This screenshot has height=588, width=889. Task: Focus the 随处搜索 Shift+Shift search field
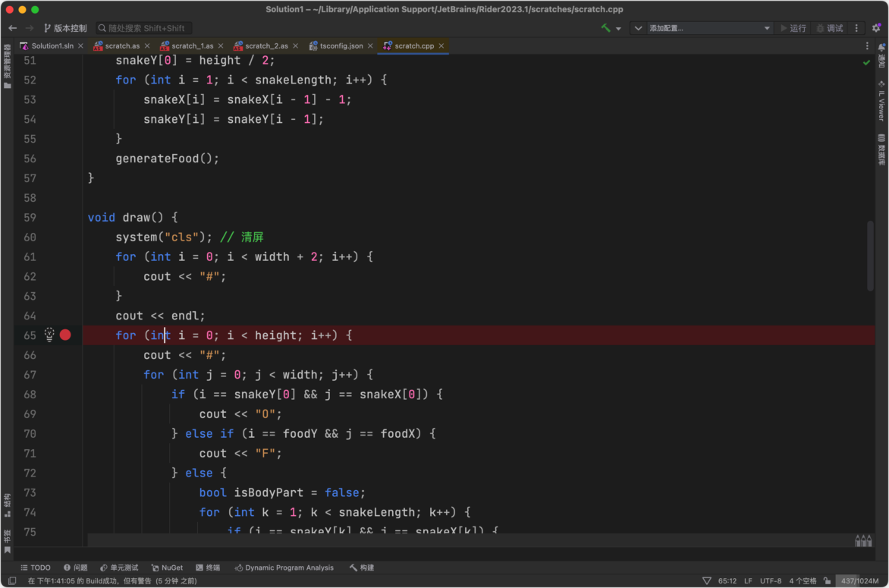click(143, 28)
